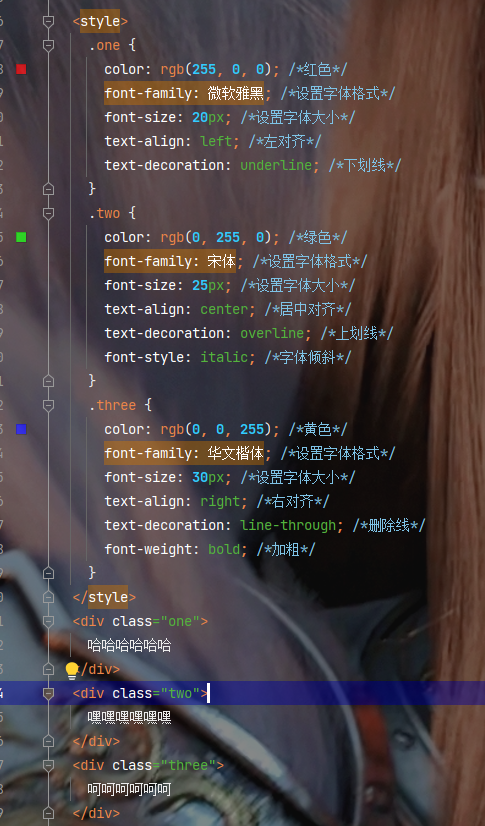Click the line-through decoration value
Screen dimensions: 485x826
[x=288, y=525]
